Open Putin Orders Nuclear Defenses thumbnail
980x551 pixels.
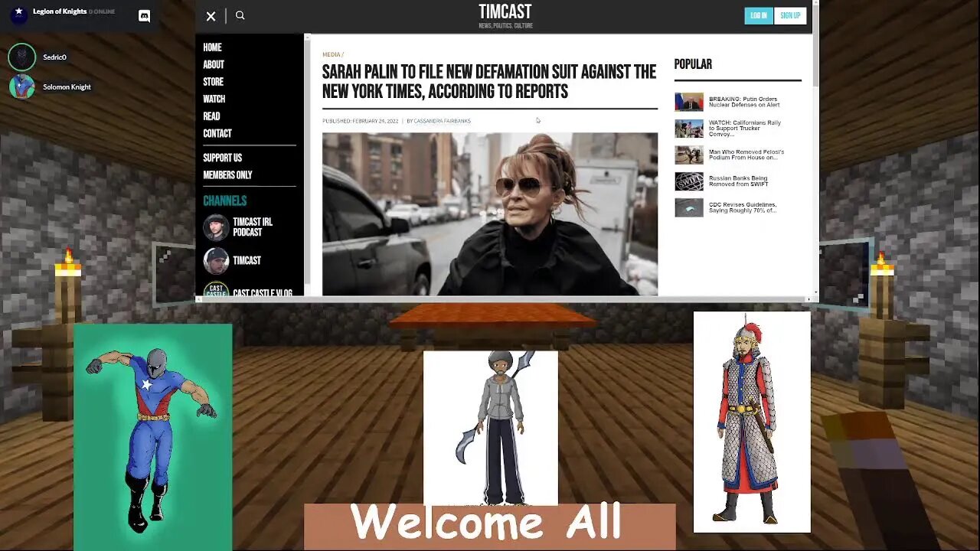click(x=688, y=102)
